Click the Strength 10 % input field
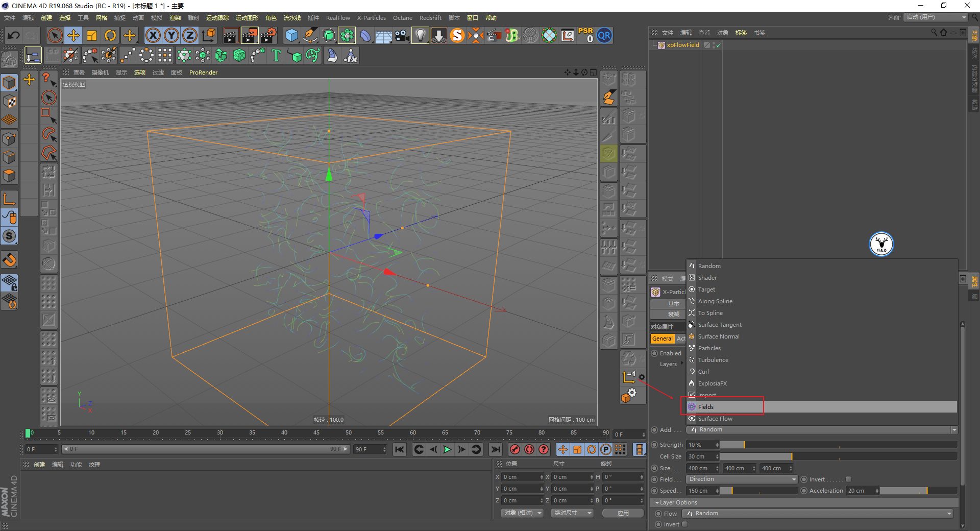This screenshot has height=531, width=980. coord(702,445)
